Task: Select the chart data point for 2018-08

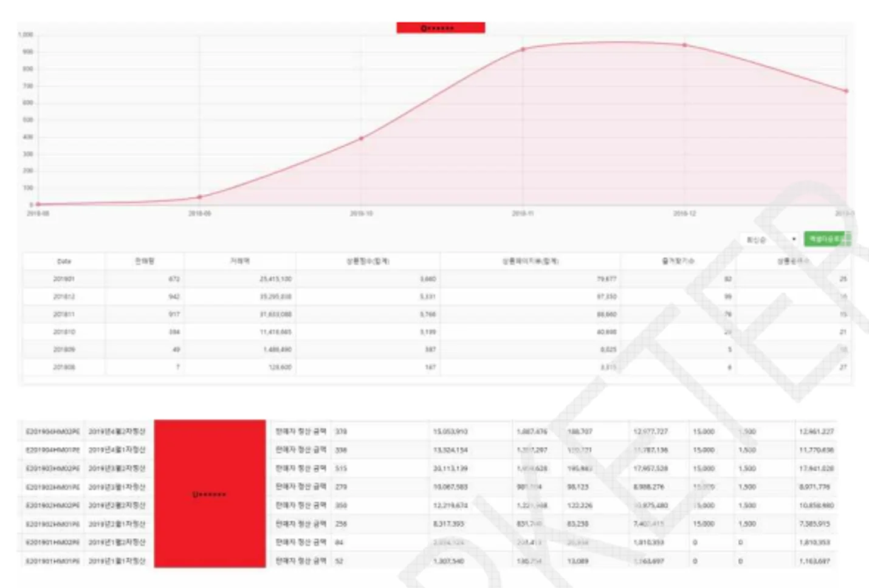Action: pos(38,205)
